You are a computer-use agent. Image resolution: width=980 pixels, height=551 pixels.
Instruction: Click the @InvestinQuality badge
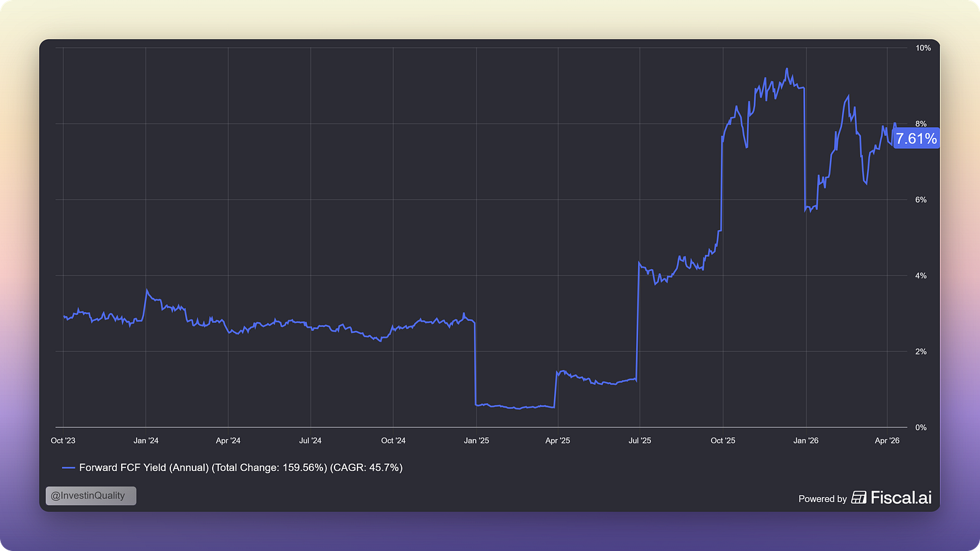tap(91, 496)
